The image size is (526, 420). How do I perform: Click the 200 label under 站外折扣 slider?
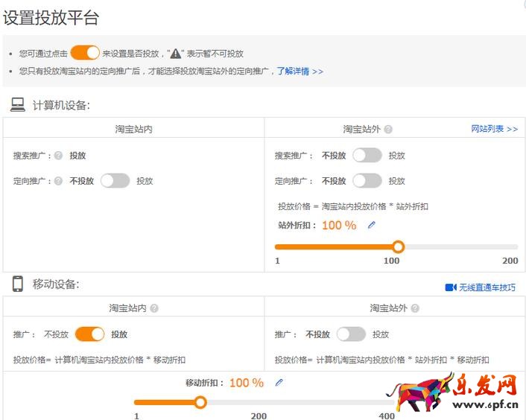[510, 261]
